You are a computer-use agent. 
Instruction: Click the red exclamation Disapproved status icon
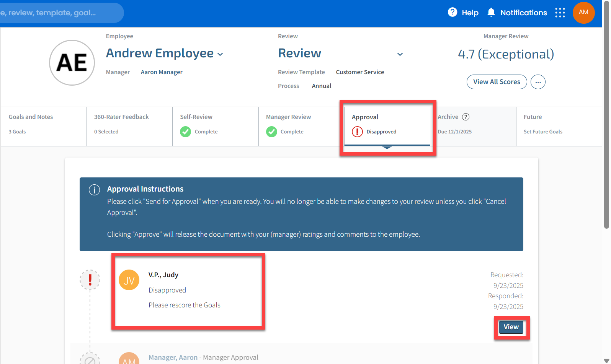357,132
